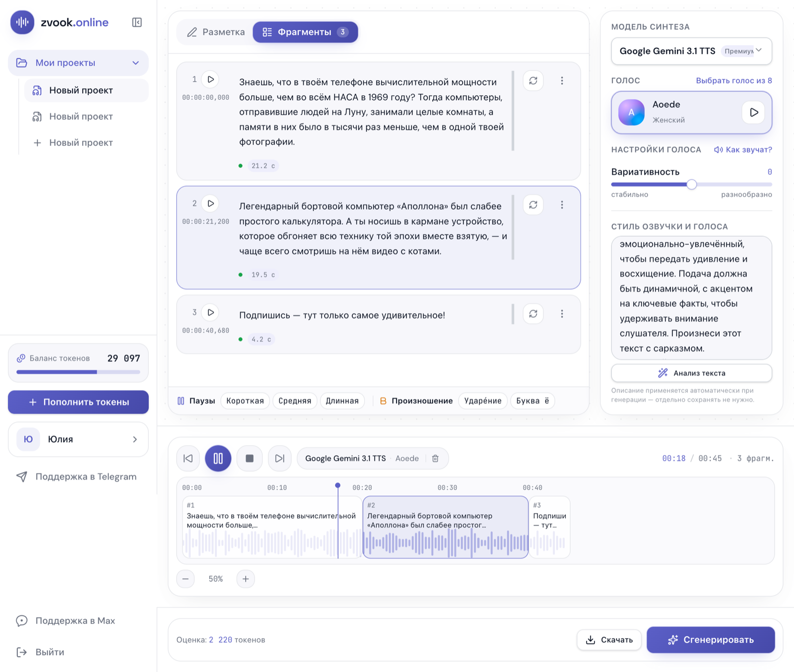Play fragment 1

pos(211,79)
